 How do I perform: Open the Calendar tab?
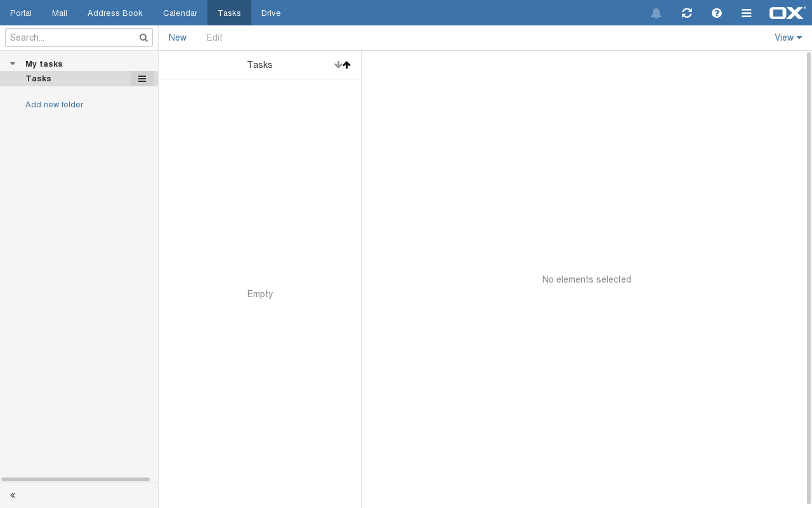click(x=180, y=13)
